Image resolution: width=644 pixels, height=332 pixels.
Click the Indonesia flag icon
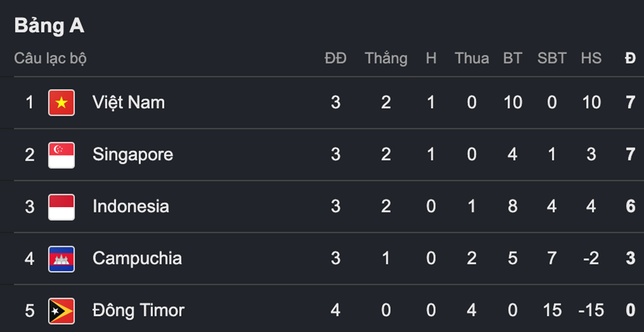coord(62,207)
